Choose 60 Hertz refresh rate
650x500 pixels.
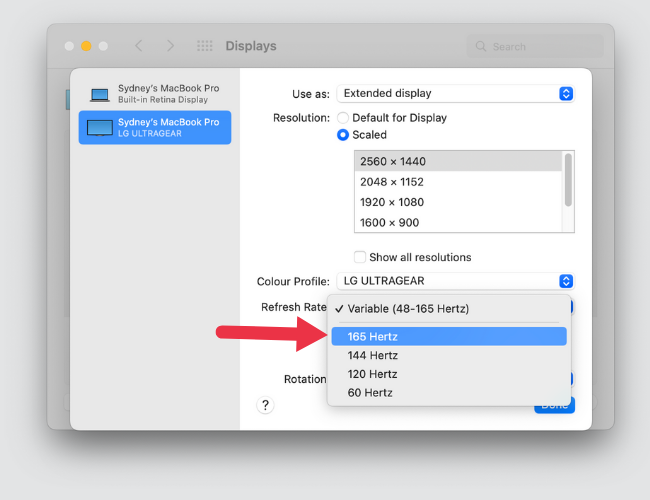click(449, 393)
